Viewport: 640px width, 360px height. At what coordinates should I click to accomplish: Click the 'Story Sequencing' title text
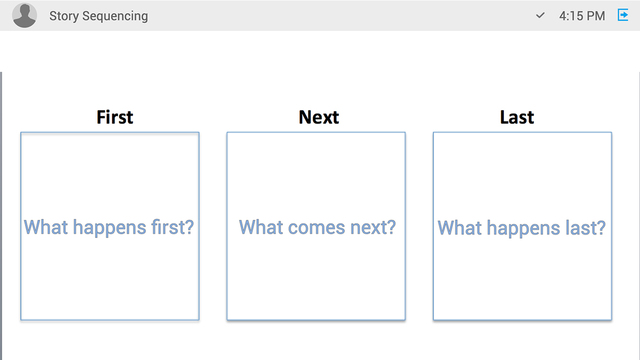tap(99, 16)
